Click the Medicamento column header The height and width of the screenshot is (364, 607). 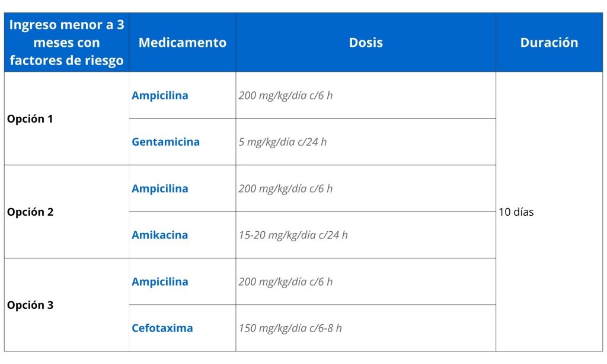tap(182, 43)
